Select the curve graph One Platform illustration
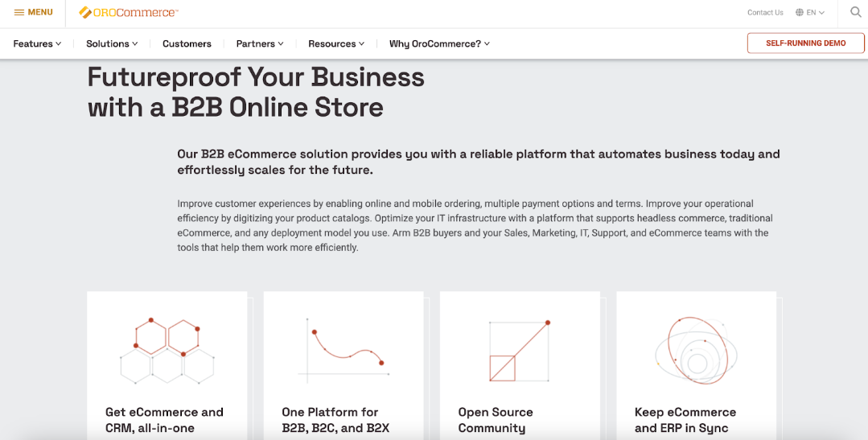This screenshot has height=440, width=868. 343,347
